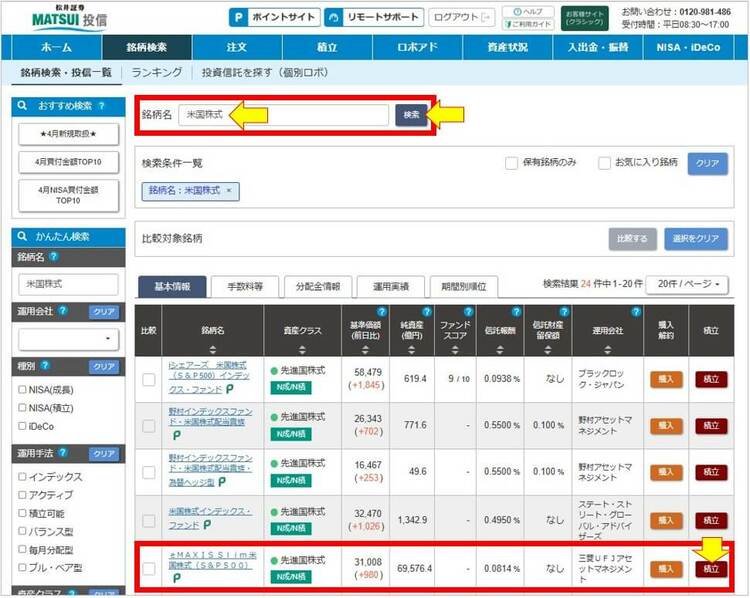The image size is (750, 598).
Task: Click 購入 for eMAXIS Slim米国株式 row
Action: [x=666, y=569]
